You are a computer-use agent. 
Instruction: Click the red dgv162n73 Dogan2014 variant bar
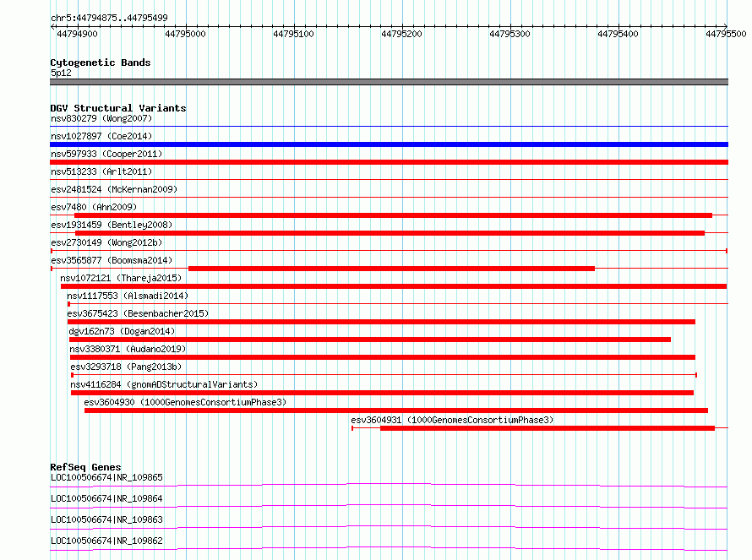pos(370,340)
